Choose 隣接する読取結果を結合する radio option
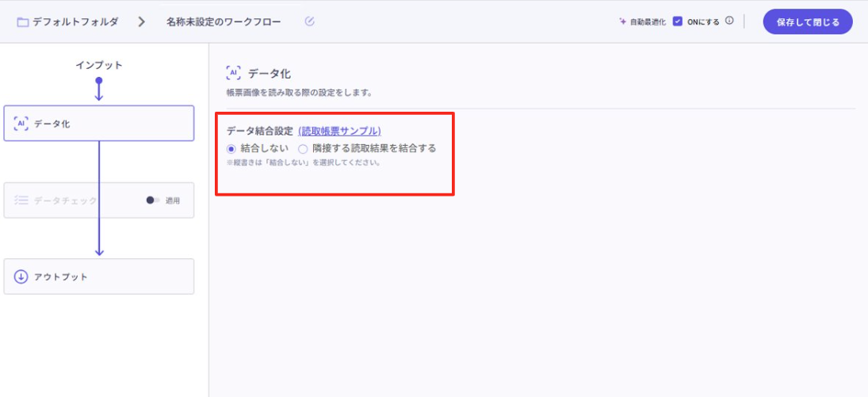The height and width of the screenshot is (397, 868). pos(303,148)
